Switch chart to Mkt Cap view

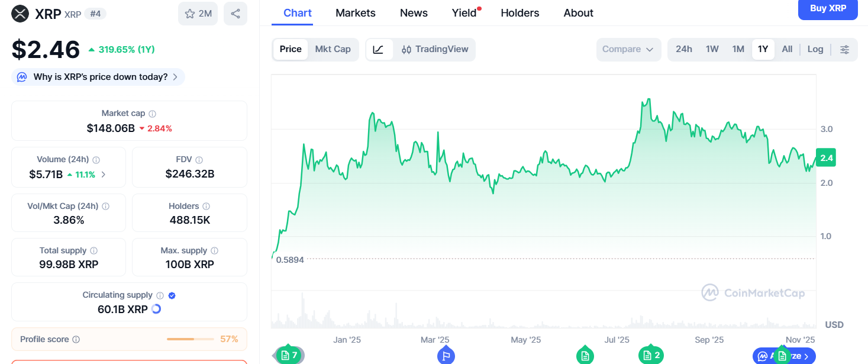pyautogui.click(x=333, y=49)
